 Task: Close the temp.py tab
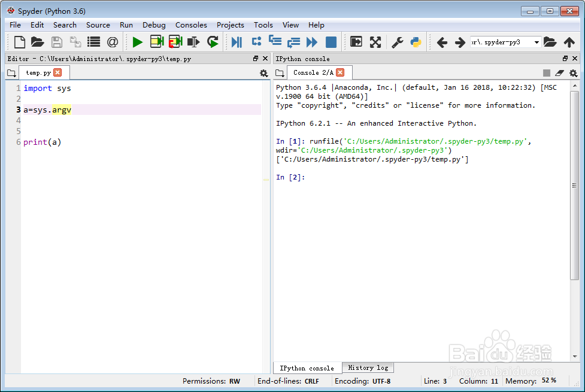tap(57, 72)
